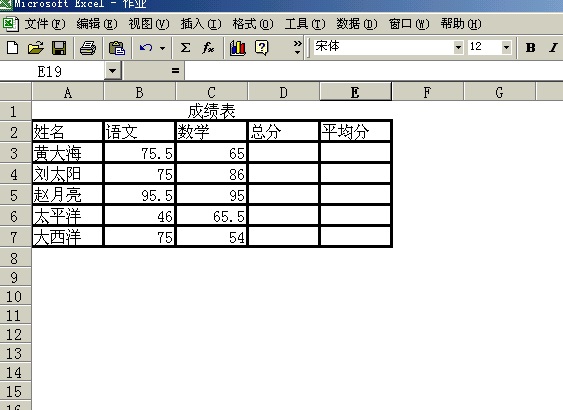Open the Office Assistant help icon
The height and width of the screenshot is (410, 563).
tap(261, 47)
